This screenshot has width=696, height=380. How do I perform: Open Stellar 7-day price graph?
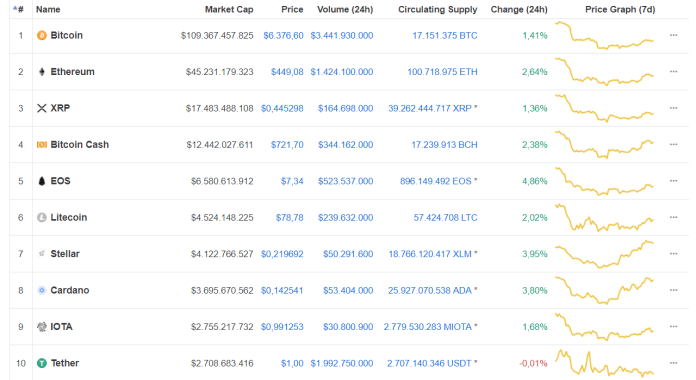point(605,254)
